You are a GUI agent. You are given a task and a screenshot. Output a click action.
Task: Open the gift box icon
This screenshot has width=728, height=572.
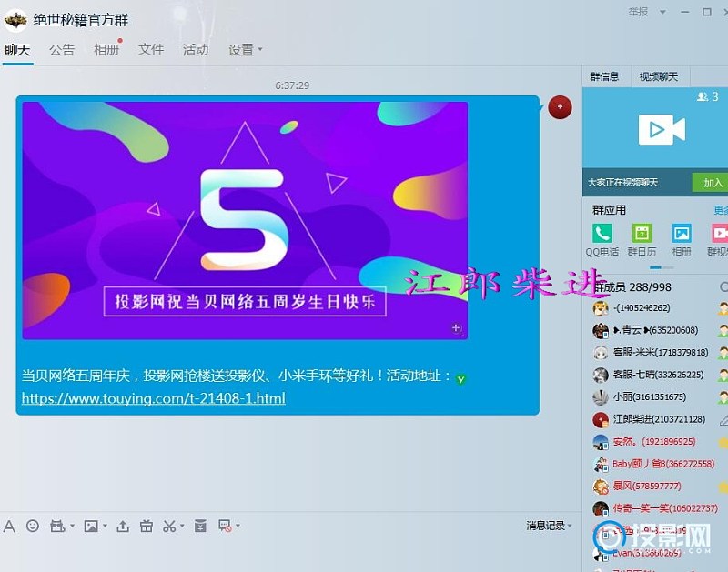[147, 526]
